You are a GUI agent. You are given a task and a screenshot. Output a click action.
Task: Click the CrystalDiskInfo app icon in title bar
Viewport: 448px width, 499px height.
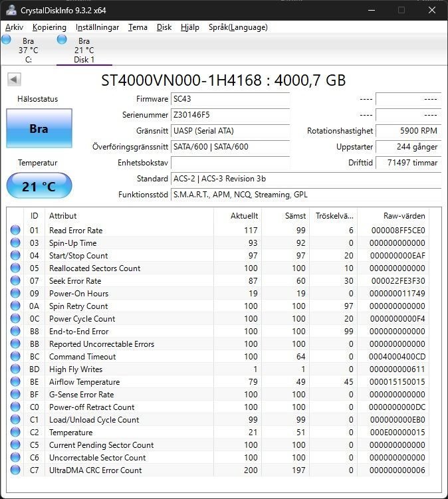[x=11, y=10]
